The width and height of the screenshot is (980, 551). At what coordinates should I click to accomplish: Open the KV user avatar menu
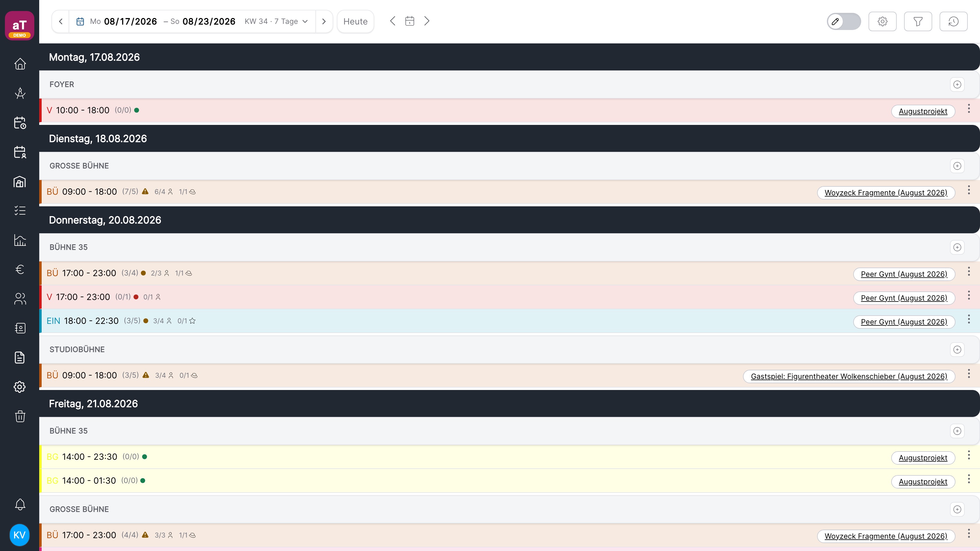pyautogui.click(x=19, y=535)
